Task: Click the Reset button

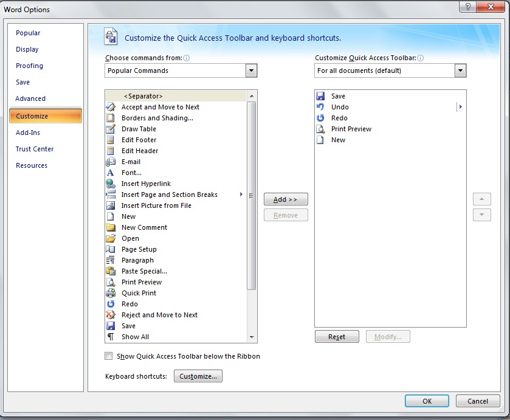Action: coord(337,337)
